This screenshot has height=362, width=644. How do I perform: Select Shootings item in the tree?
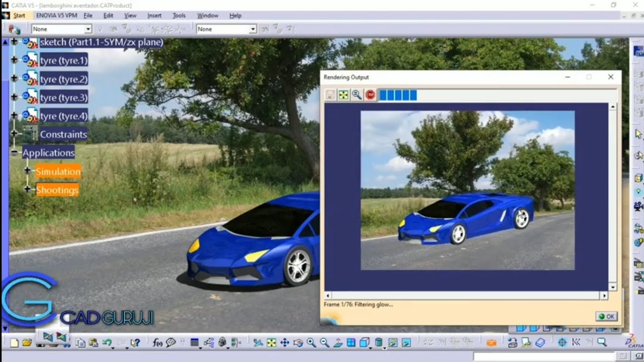57,190
